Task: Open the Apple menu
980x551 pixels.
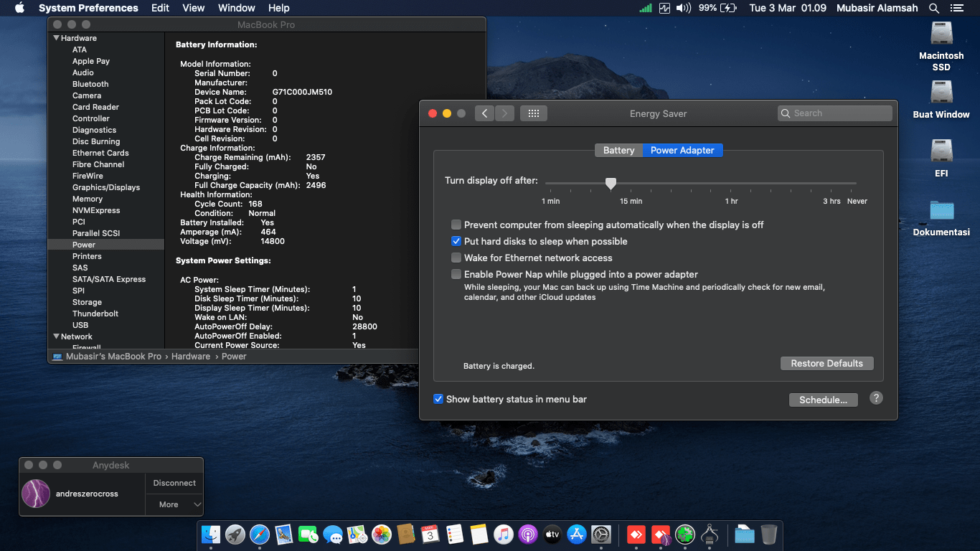Action: pos(19,8)
